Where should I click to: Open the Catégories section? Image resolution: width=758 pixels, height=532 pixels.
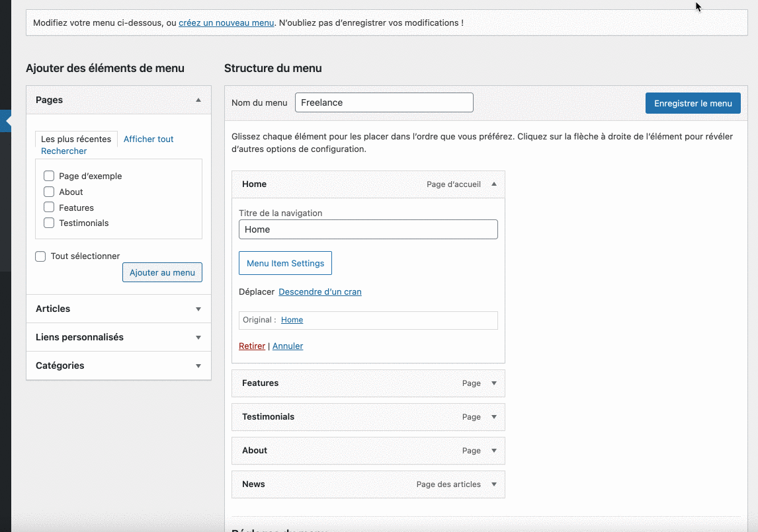click(x=198, y=365)
